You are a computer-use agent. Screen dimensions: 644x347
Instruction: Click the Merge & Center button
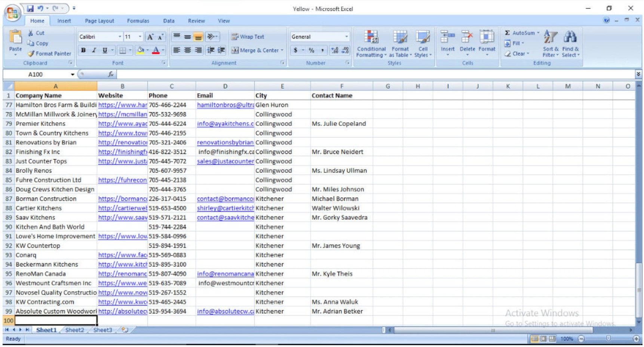(x=257, y=50)
